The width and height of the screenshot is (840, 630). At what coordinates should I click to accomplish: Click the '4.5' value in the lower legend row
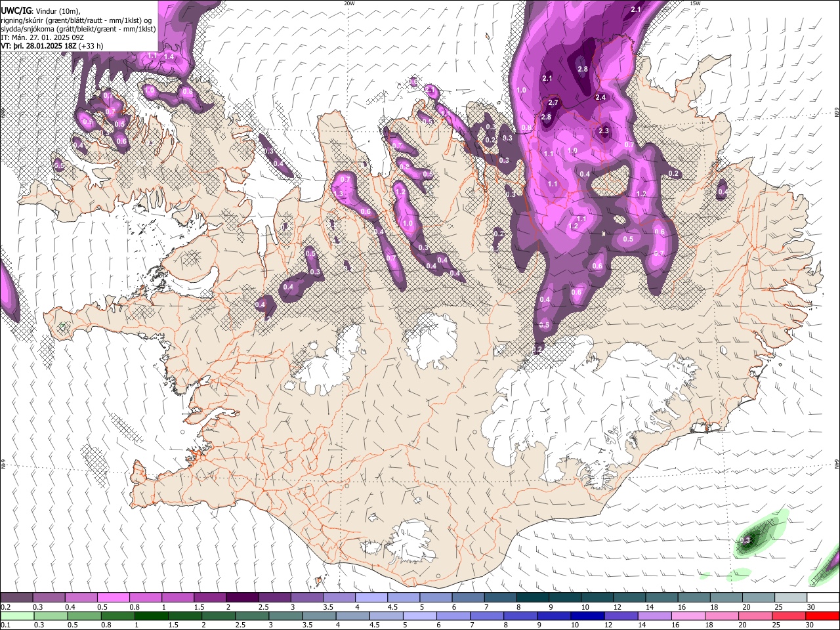[x=375, y=625]
